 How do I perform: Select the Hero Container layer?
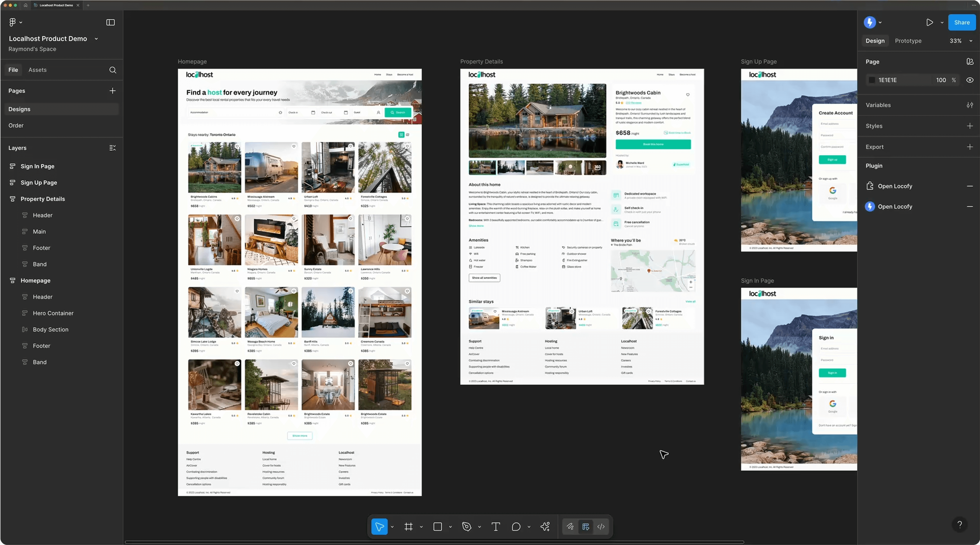click(53, 313)
